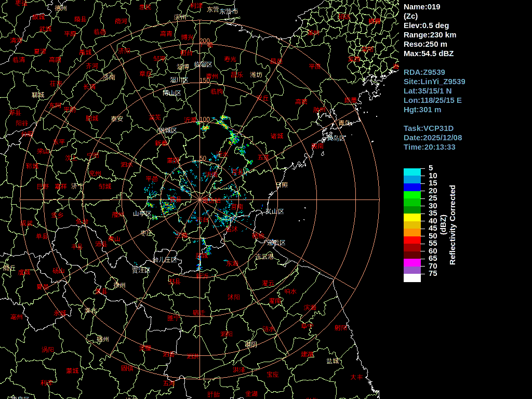
Task: Click the radar site center point
Action: [x=199, y=199]
